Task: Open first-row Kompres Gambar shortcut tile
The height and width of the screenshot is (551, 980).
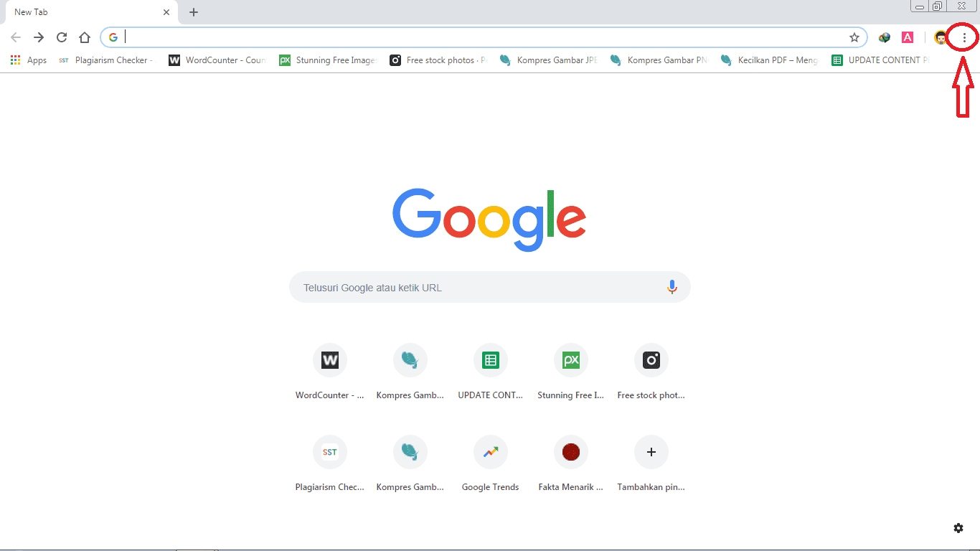Action: coord(410,372)
